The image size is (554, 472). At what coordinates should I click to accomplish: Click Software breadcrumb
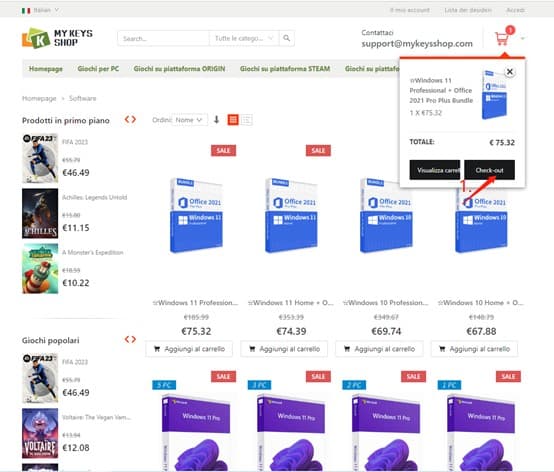click(x=82, y=98)
